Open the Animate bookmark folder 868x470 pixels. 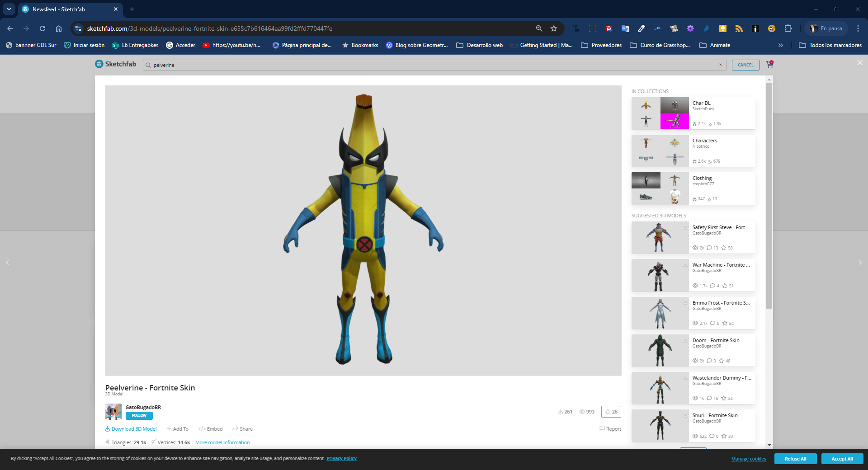(715, 45)
